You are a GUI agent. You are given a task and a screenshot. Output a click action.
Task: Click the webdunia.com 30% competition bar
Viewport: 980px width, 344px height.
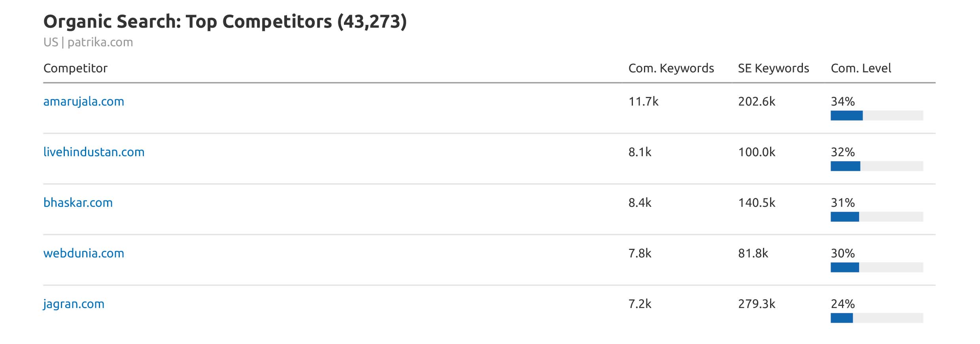876,267
